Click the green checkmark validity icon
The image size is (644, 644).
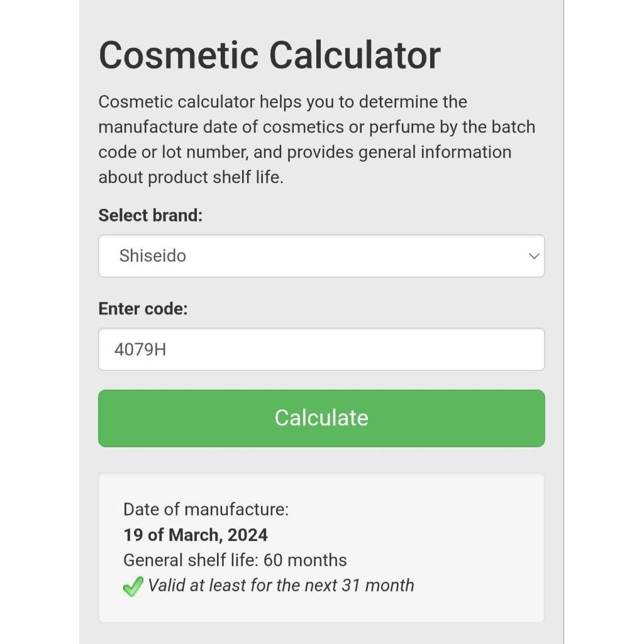[x=133, y=586]
